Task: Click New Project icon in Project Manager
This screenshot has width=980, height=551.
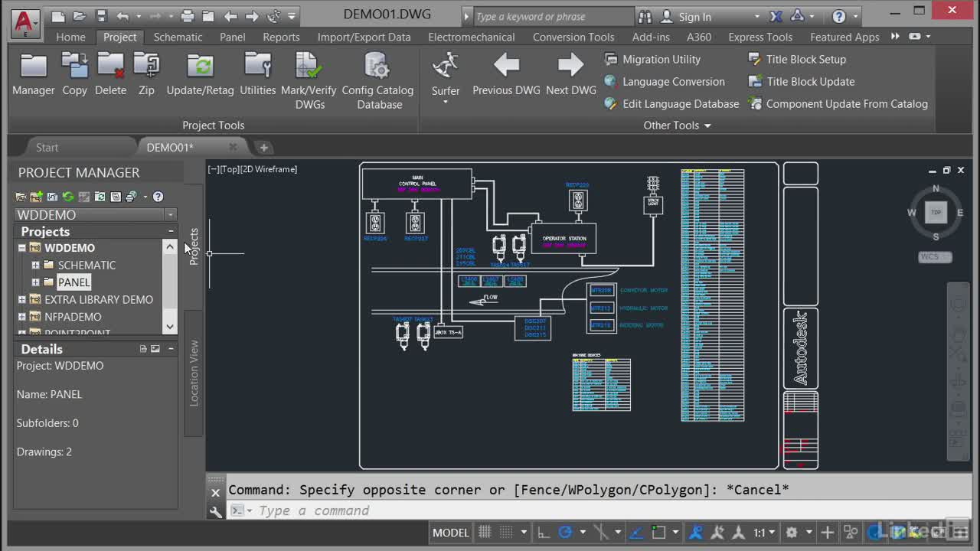Action: (36, 197)
